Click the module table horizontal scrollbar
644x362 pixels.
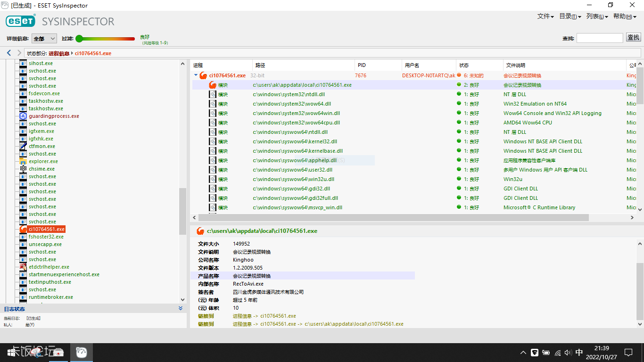click(393, 217)
